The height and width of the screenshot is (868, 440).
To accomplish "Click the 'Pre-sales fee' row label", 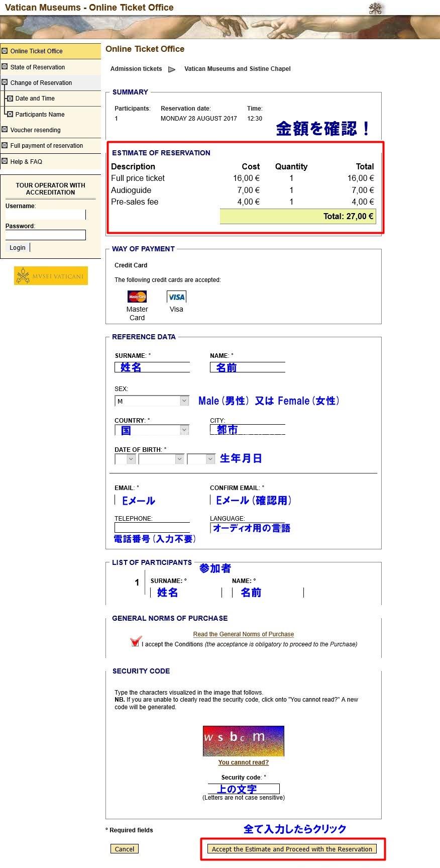I will tap(135, 202).
